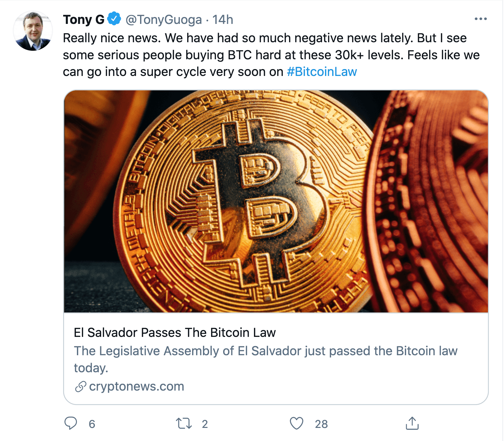
Task: Open the Bitcoin coin preview image
Action: pos(276,201)
